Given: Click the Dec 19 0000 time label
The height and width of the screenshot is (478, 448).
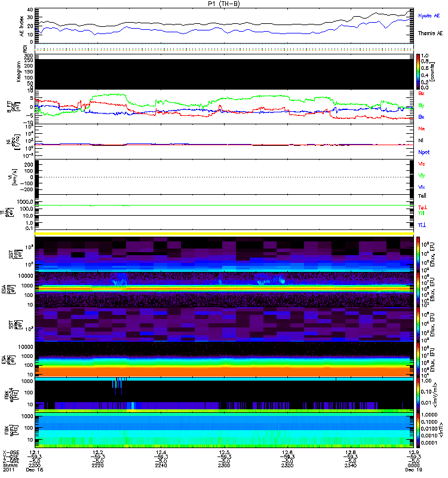Looking at the screenshot, I should (x=413, y=468).
